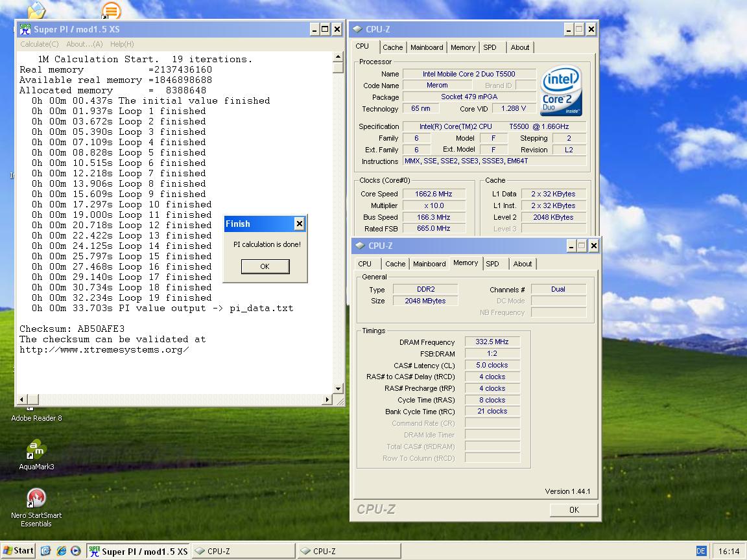
Task: Click scroll right arrow in Super PI
Action: coord(327,399)
